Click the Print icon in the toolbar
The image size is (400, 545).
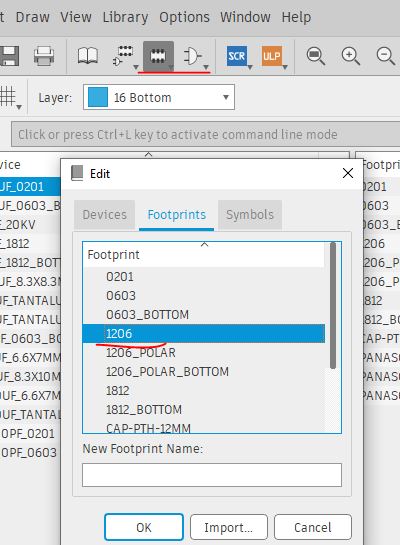[x=44, y=56]
